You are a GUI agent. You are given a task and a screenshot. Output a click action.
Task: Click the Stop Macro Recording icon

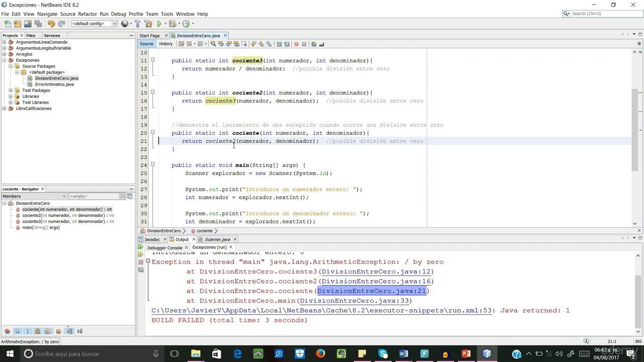[x=304, y=44]
